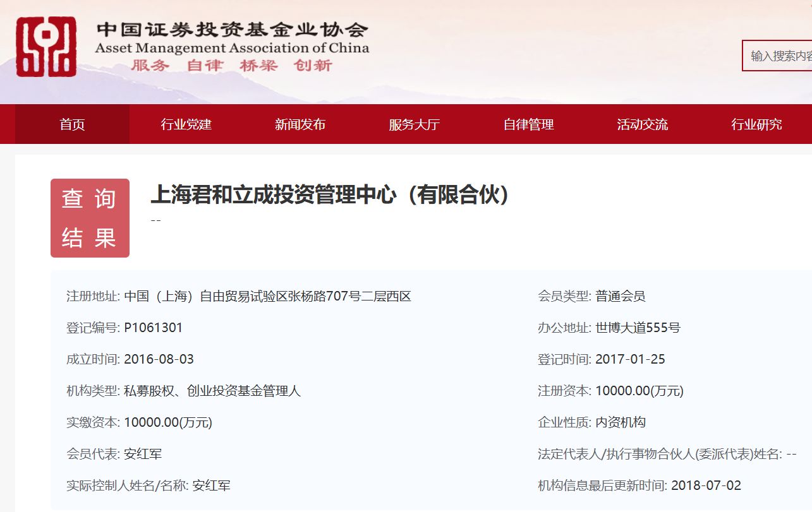Viewport: 812px width, 512px height.
Task: Select registration date 2017-01-25
Action: tap(631, 359)
